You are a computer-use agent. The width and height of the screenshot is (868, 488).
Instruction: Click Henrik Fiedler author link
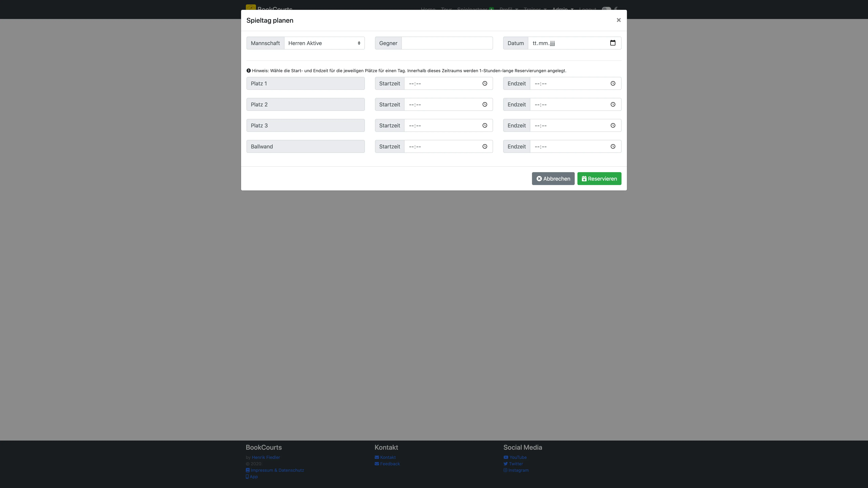pyautogui.click(x=265, y=457)
